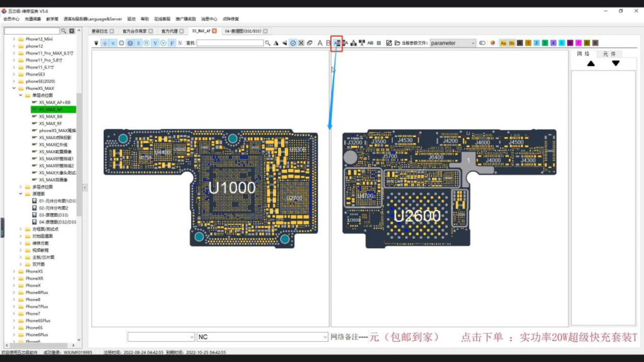The width and height of the screenshot is (644, 362).
Task: Click the small AB text toolbar icon
Action: coord(370,43)
